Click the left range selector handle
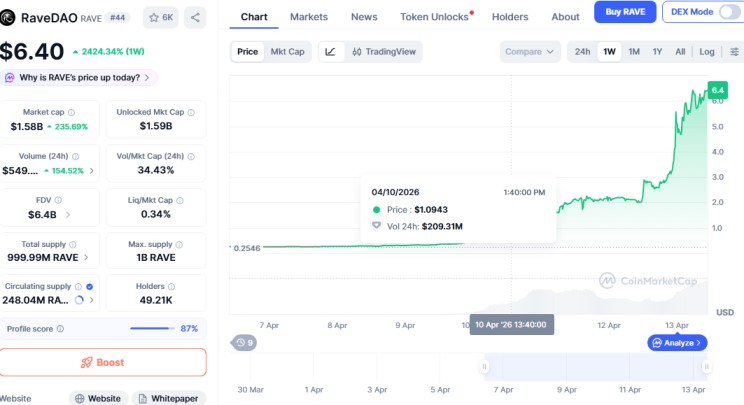 click(x=484, y=367)
